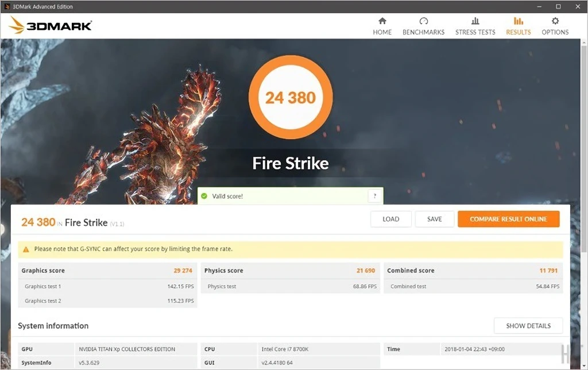Click the 11 791 combined score value
Viewport: 588px width, 370px height.
tap(548, 271)
